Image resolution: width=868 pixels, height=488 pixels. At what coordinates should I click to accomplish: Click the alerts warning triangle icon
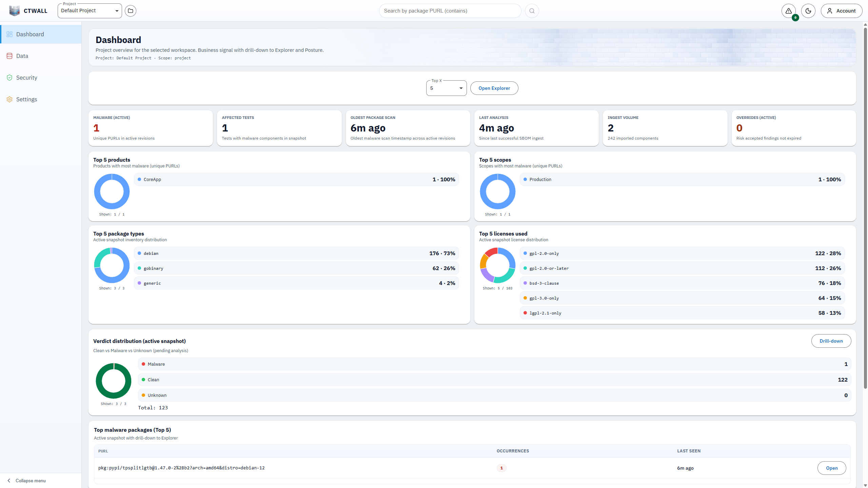(x=788, y=11)
